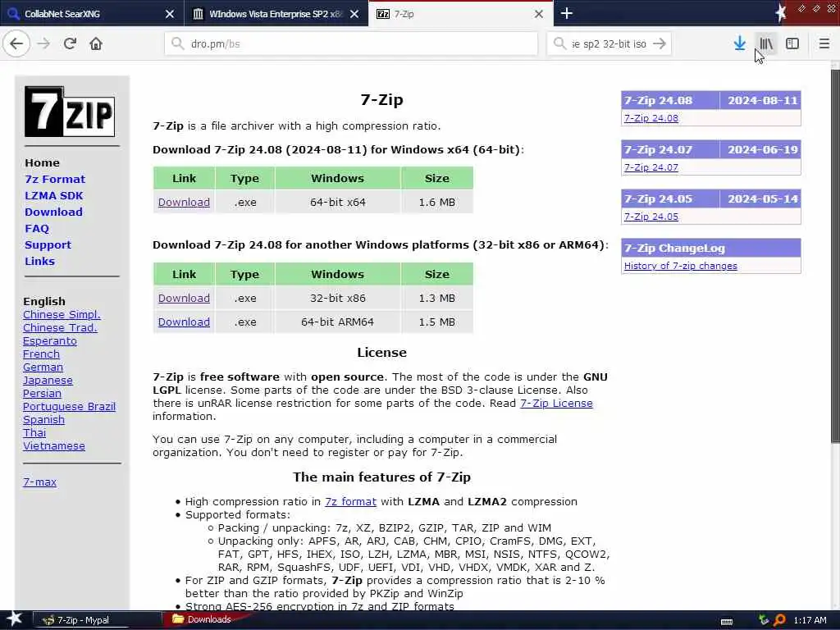The width and height of the screenshot is (840, 630).
Task: Select the 'English' language label
Action: [x=44, y=301]
